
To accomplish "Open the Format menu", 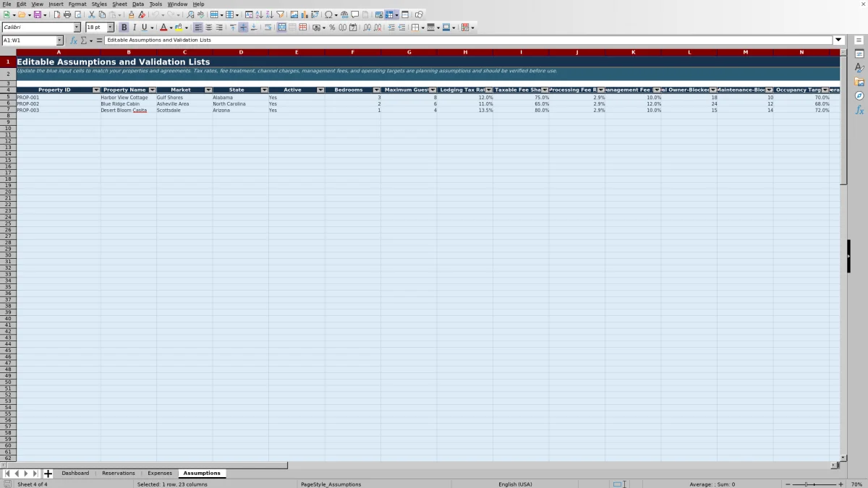I will [x=77, y=4].
